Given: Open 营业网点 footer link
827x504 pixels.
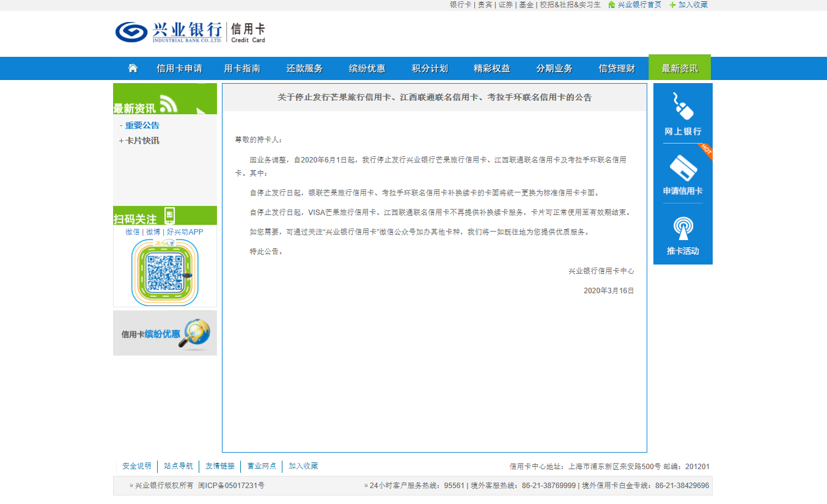Looking at the screenshot, I should click(x=262, y=466).
